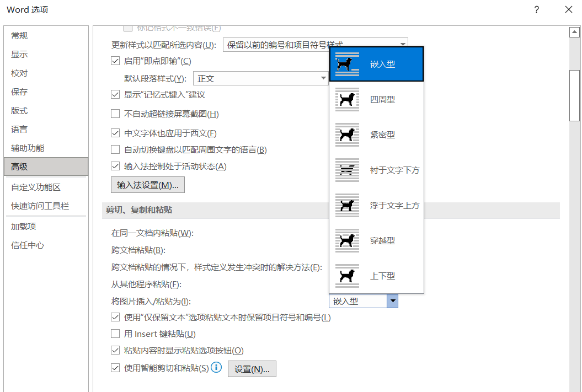Open 更新样式以匹配所选内容 dropdown
Image resolution: width=582 pixels, height=392 pixels.
315,45
